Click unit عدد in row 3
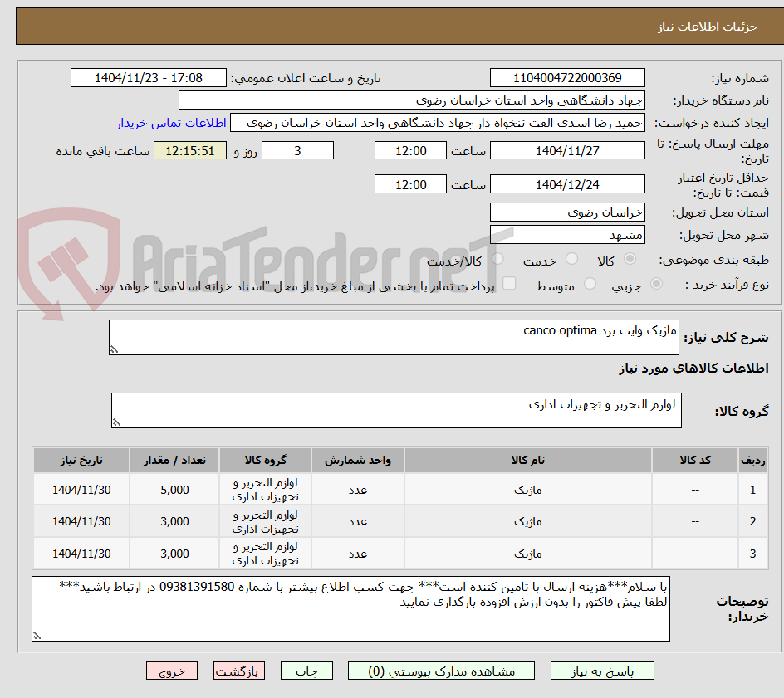The height and width of the screenshot is (698, 784). click(358, 554)
